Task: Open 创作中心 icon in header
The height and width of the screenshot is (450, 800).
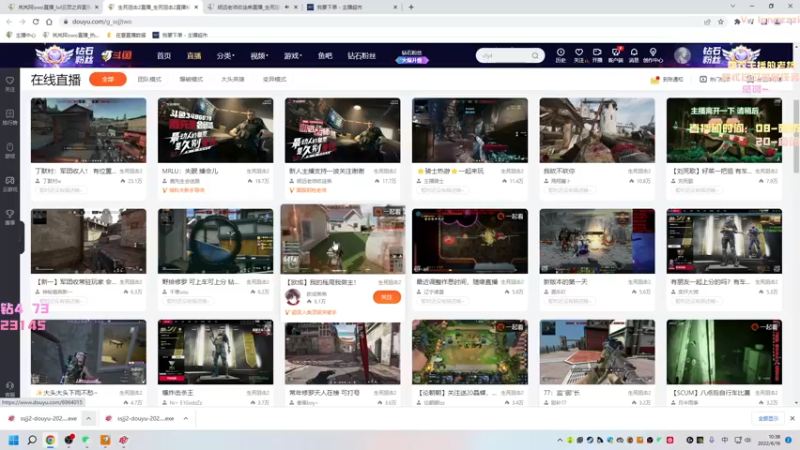Action: tap(653, 55)
